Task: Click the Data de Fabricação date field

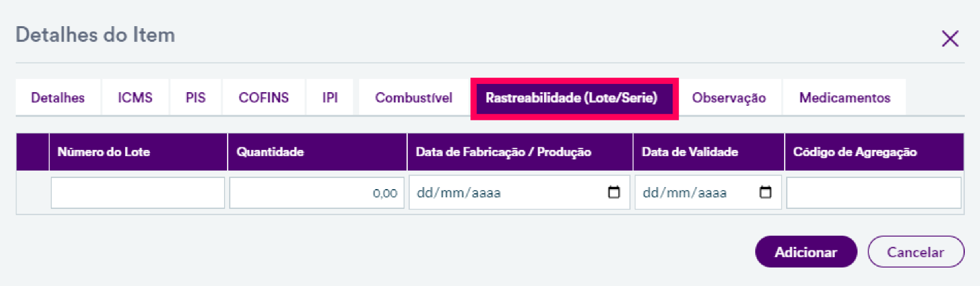Action: (502, 193)
